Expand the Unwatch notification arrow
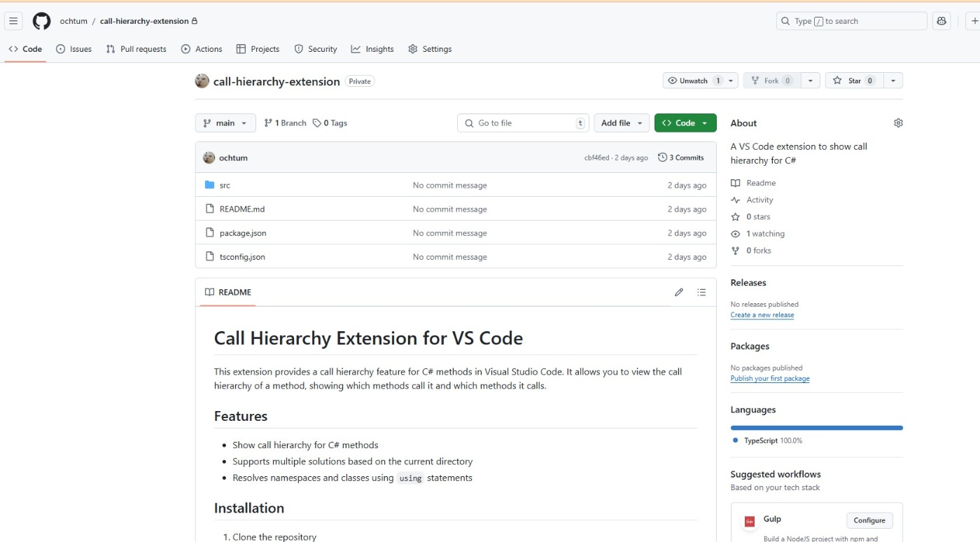This screenshot has width=980, height=542. 731,81
